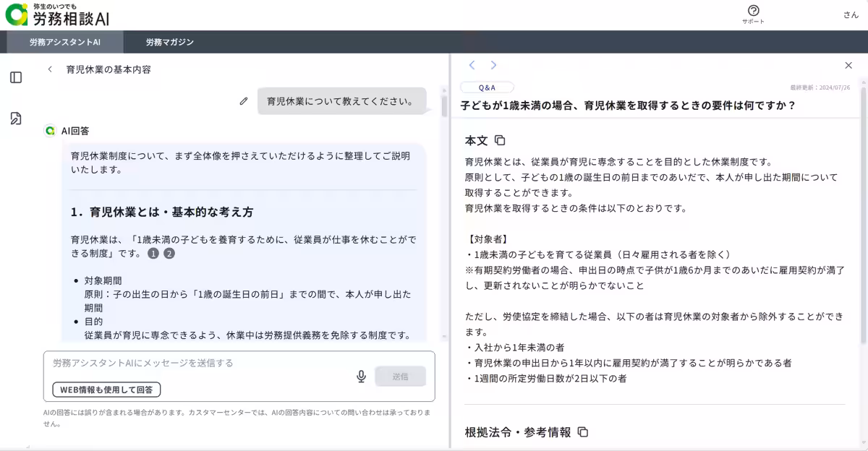Click the 送信 send button
The width and height of the screenshot is (868, 451).
pos(401,375)
